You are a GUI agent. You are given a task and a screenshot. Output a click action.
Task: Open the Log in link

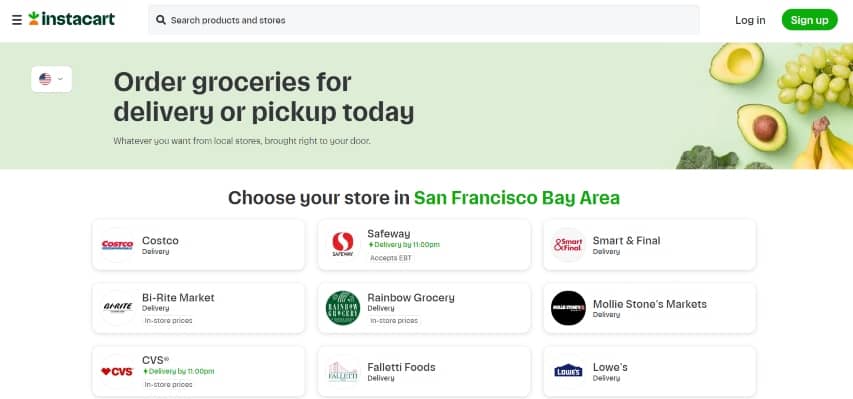pyautogui.click(x=750, y=20)
